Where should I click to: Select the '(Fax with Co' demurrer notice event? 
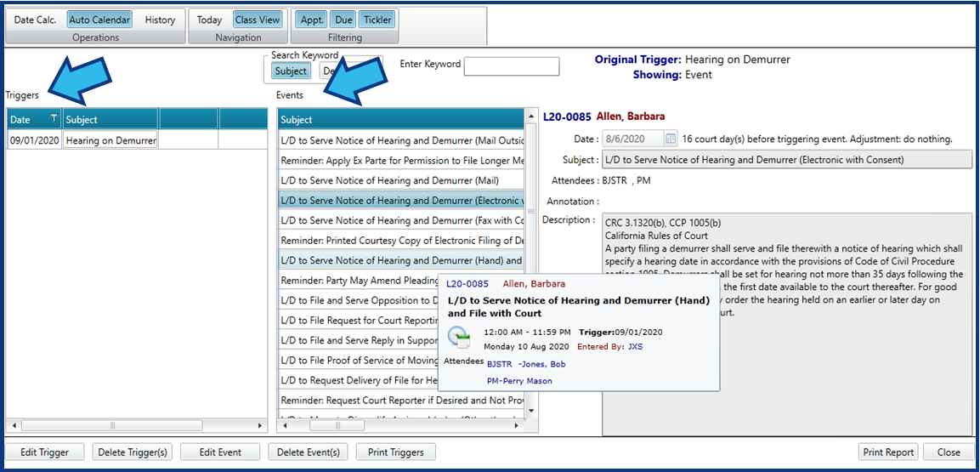coord(400,220)
